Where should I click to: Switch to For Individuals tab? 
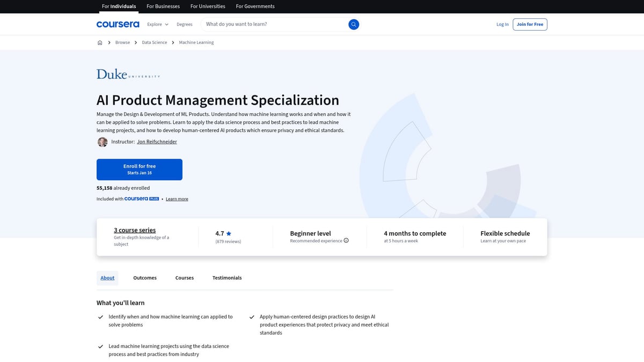click(119, 6)
